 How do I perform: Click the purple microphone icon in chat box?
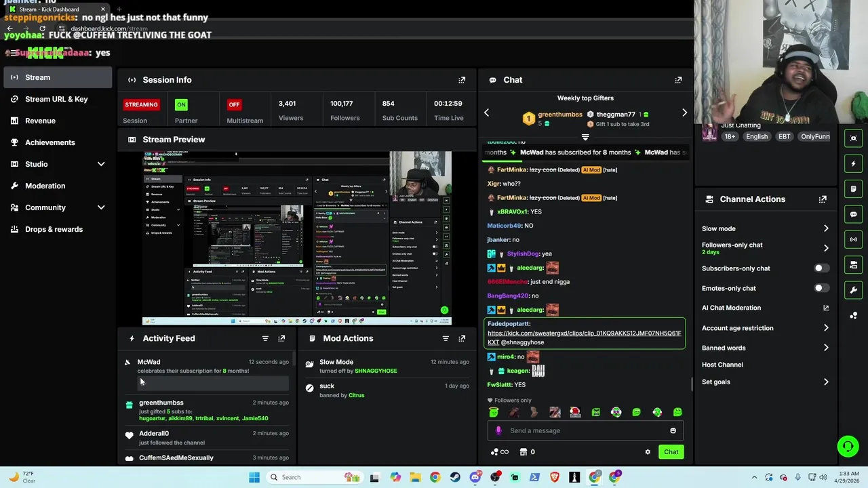(x=498, y=430)
